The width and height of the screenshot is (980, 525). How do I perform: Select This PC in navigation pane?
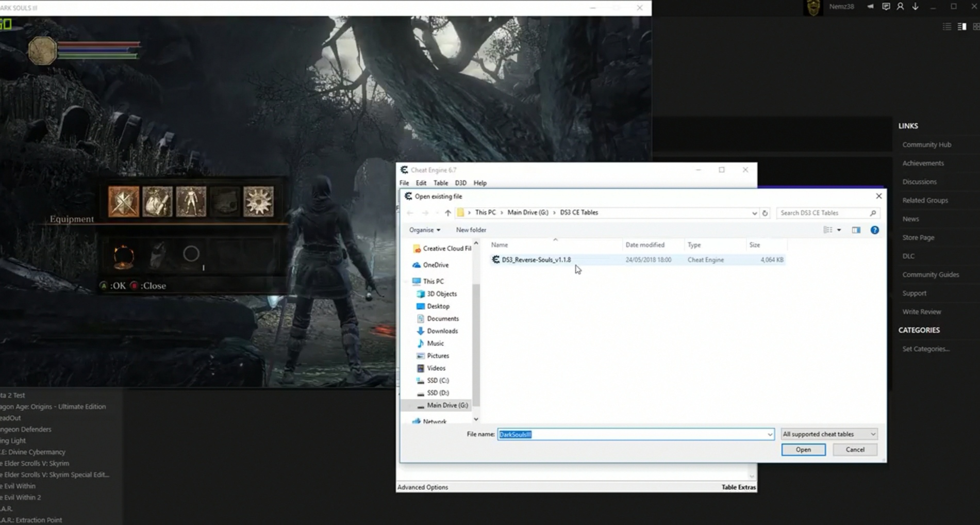[428, 282]
